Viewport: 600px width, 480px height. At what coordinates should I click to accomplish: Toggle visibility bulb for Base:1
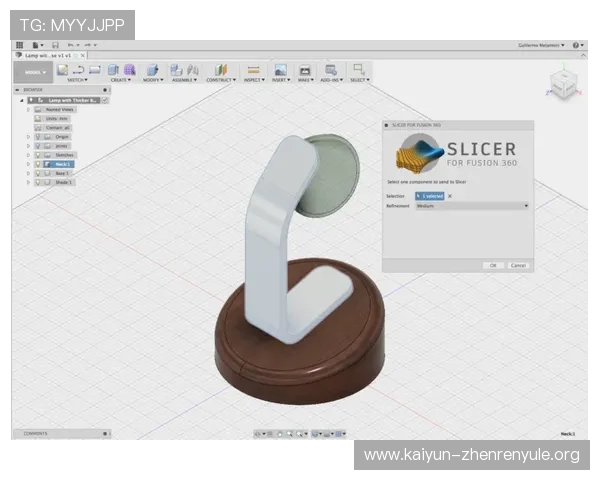click(x=38, y=173)
